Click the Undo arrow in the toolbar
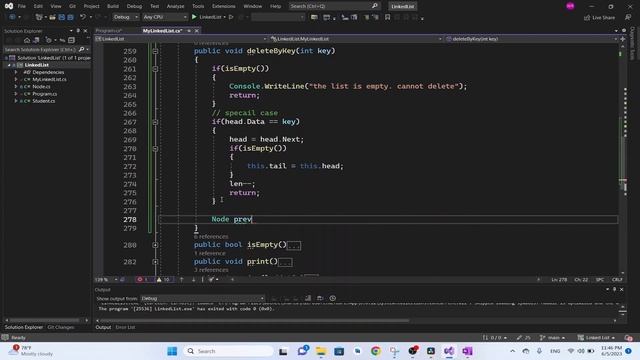The height and width of the screenshot is (360, 640). [x=83, y=17]
